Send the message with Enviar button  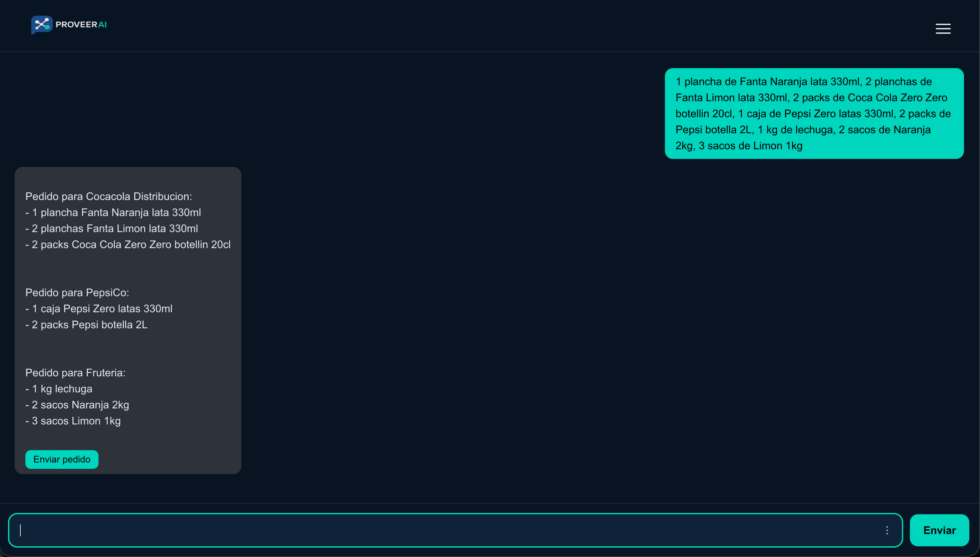pos(940,530)
